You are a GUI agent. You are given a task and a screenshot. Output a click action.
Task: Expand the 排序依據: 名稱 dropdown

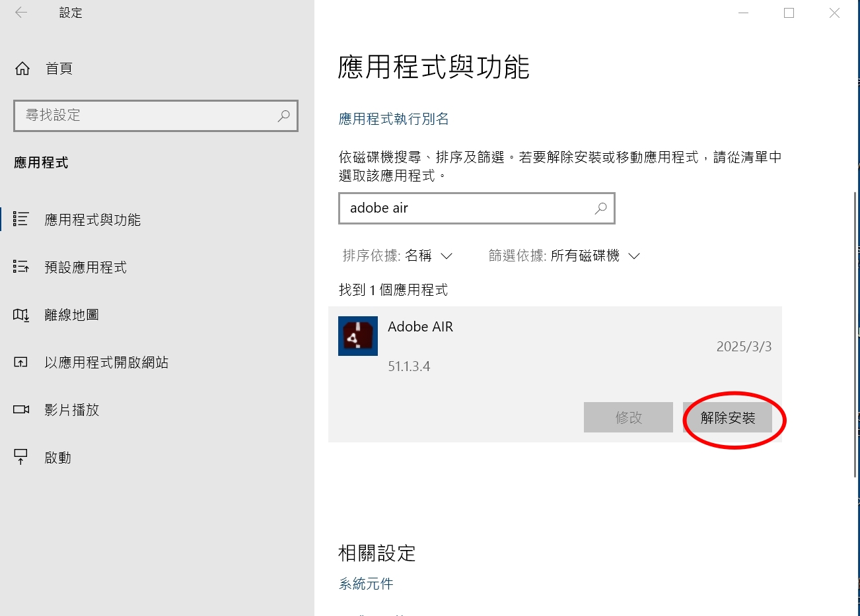(x=398, y=256)
